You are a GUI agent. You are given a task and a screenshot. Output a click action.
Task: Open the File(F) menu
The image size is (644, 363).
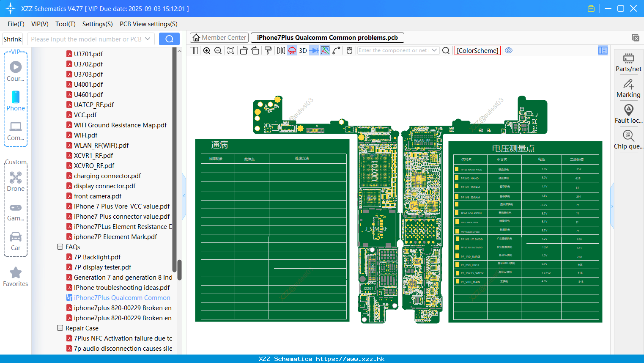click(16, 24)
